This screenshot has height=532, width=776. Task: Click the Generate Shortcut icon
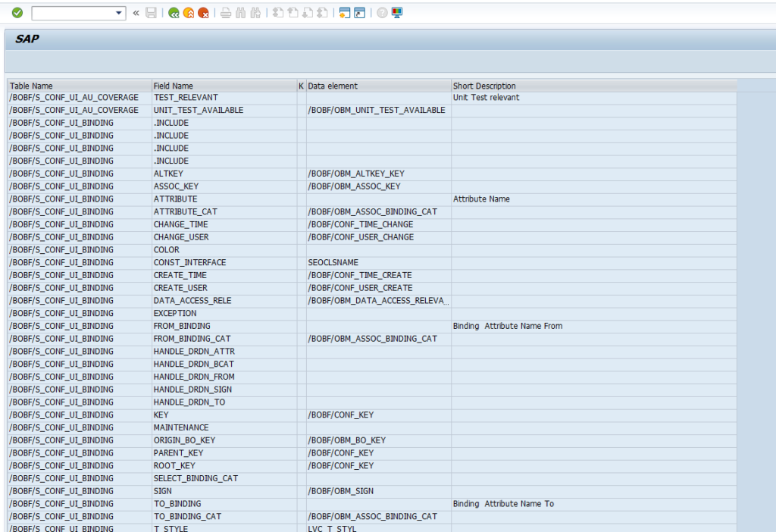click(360, 13)
